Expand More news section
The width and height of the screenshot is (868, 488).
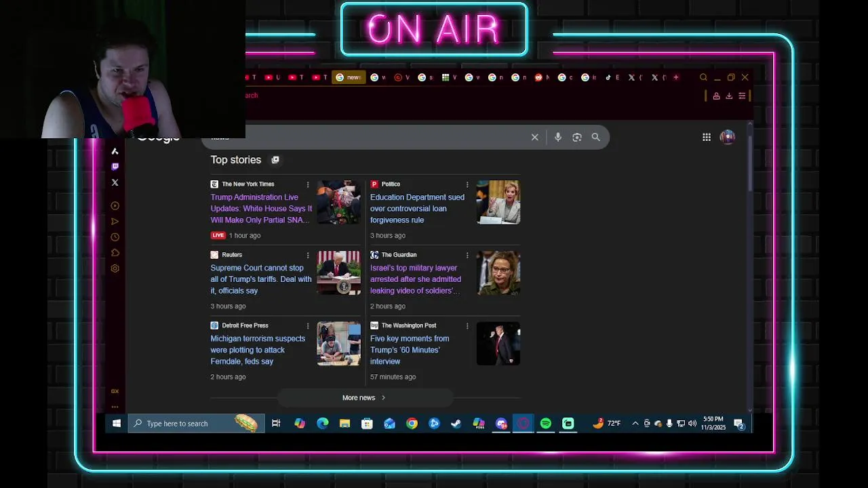tap(365, 398)
